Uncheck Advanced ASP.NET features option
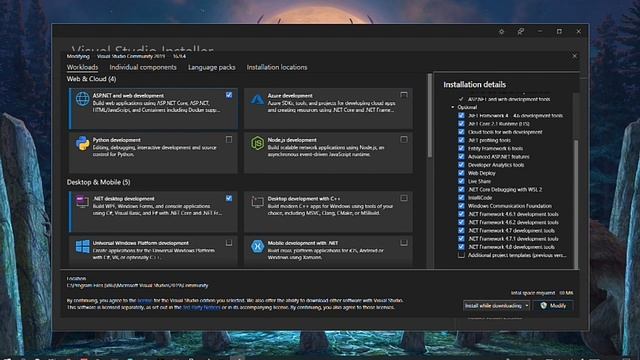Viewport: 640px width, 360px height. click(x=461, y=156)
